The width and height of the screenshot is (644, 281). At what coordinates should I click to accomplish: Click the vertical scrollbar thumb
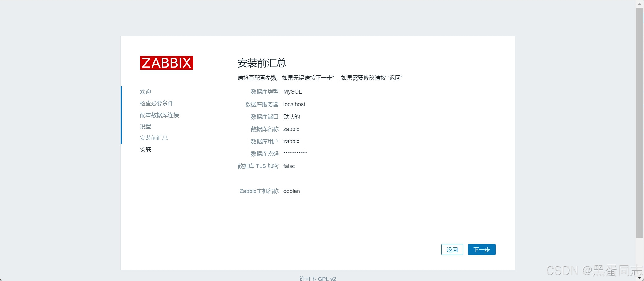click(640, 123)
